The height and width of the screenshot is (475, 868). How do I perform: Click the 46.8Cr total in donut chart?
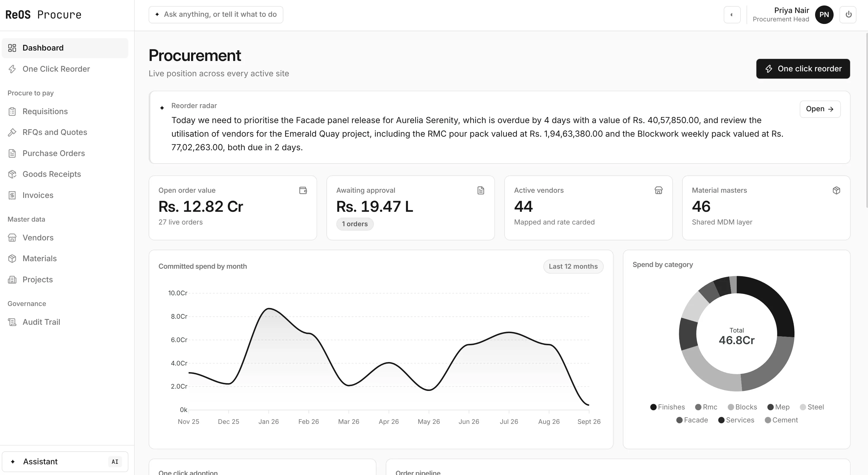tap(737, 340)
